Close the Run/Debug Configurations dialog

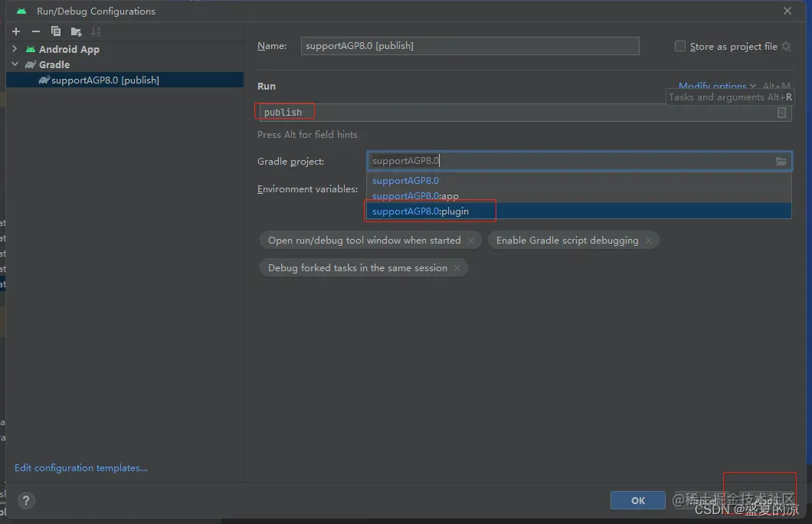coord(787,11)
